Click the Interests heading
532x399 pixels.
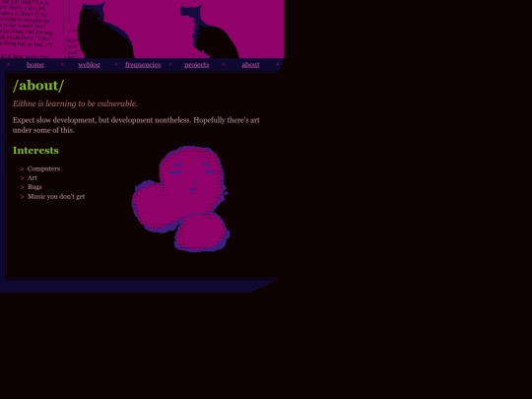tap(35, 151)
